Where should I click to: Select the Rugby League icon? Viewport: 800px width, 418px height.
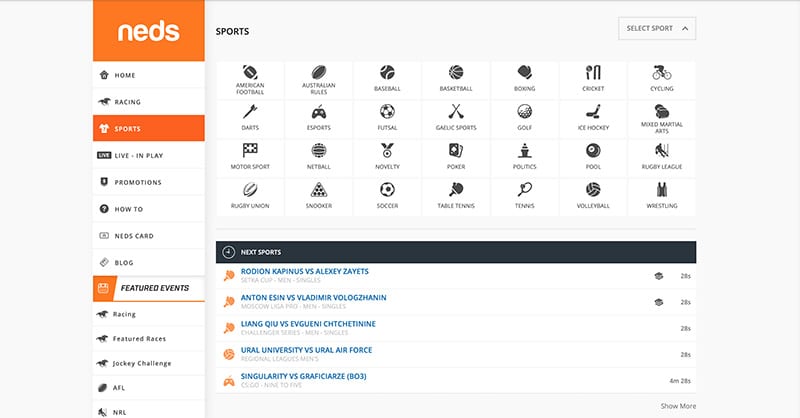[x=662, y=151]
